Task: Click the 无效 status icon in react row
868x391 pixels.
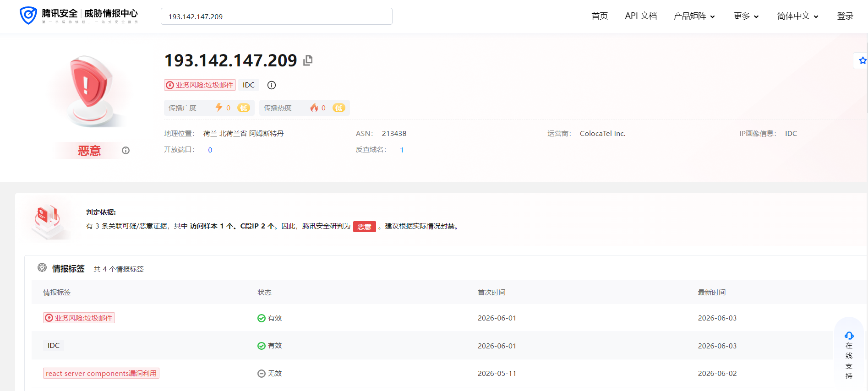Action: point(262,374)
